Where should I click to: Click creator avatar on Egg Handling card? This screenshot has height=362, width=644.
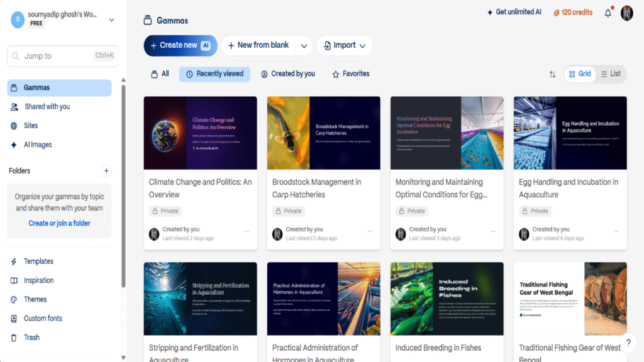(524, 234)
